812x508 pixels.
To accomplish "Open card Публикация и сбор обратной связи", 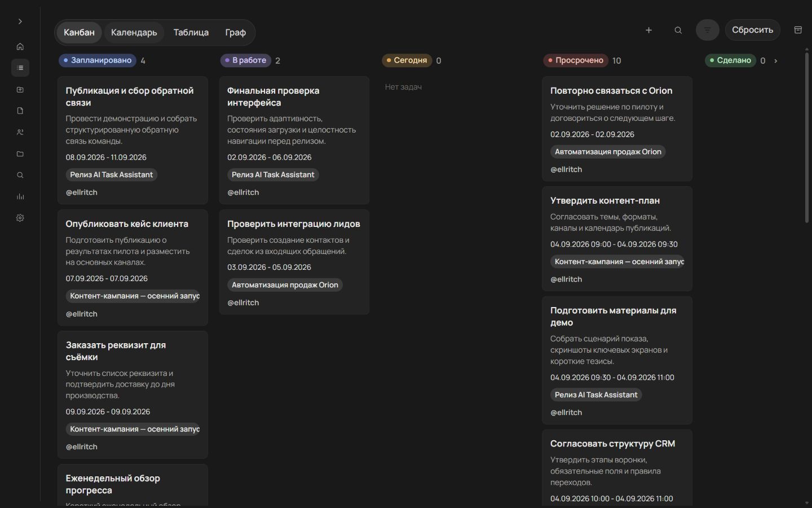I will pyautogui.click(x=133, y=140).
